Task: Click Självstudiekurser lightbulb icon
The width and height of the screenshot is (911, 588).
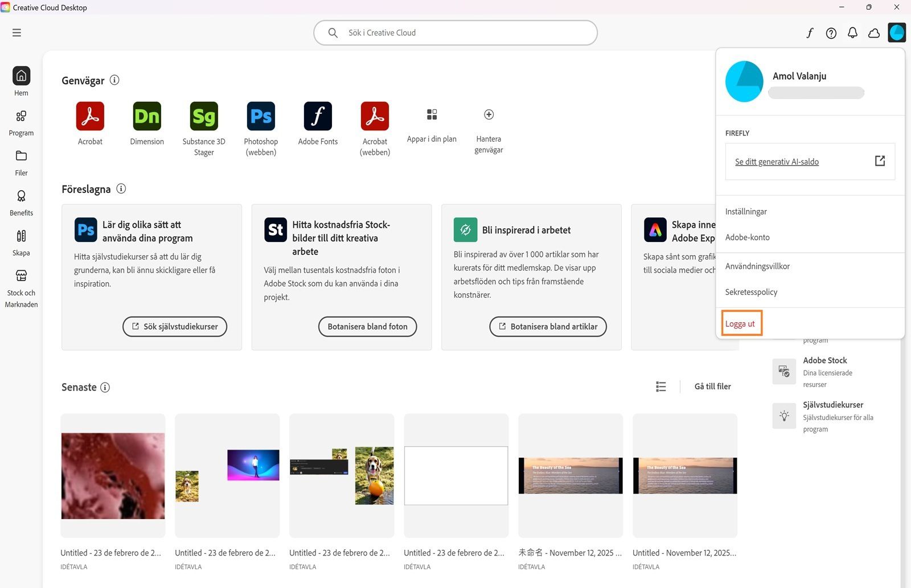Action: (784, 416)
